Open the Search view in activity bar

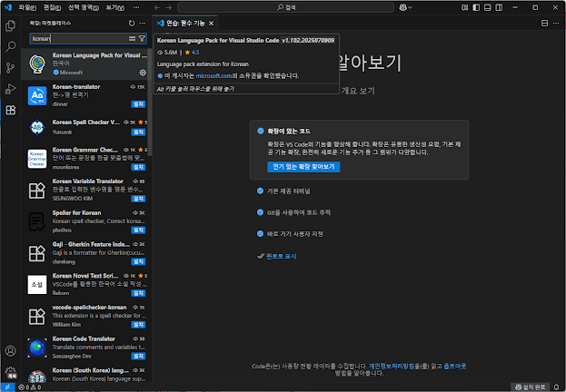(x=11, y=46)
